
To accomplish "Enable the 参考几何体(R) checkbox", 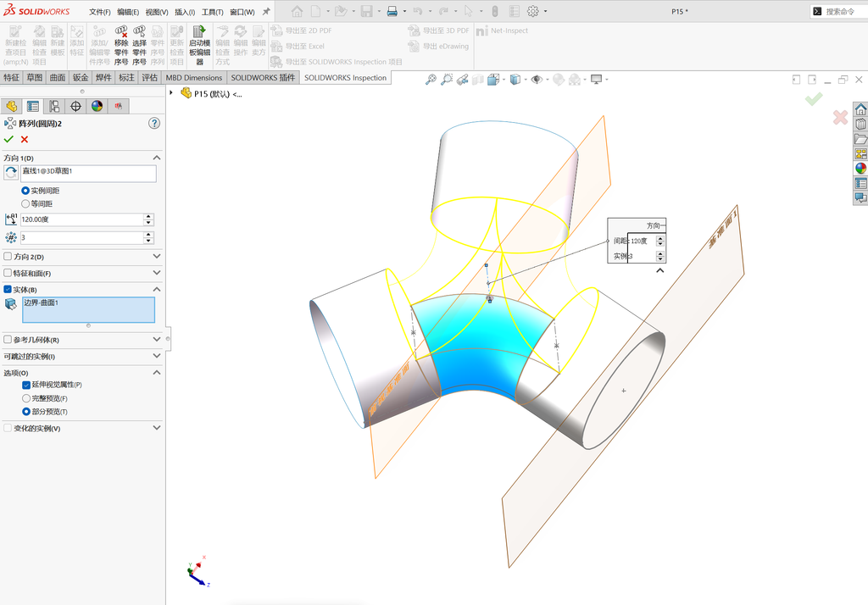I will [x=8, y=339].
